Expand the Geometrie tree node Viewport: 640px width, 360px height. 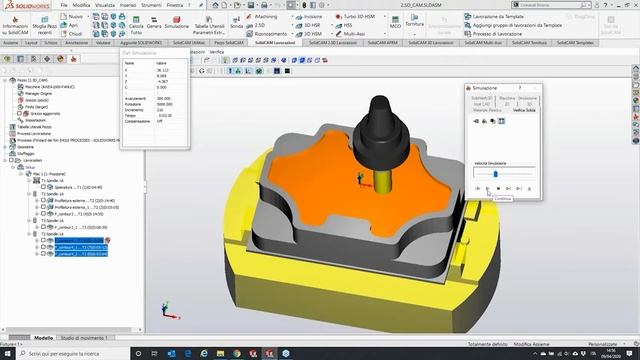[5, 147]
